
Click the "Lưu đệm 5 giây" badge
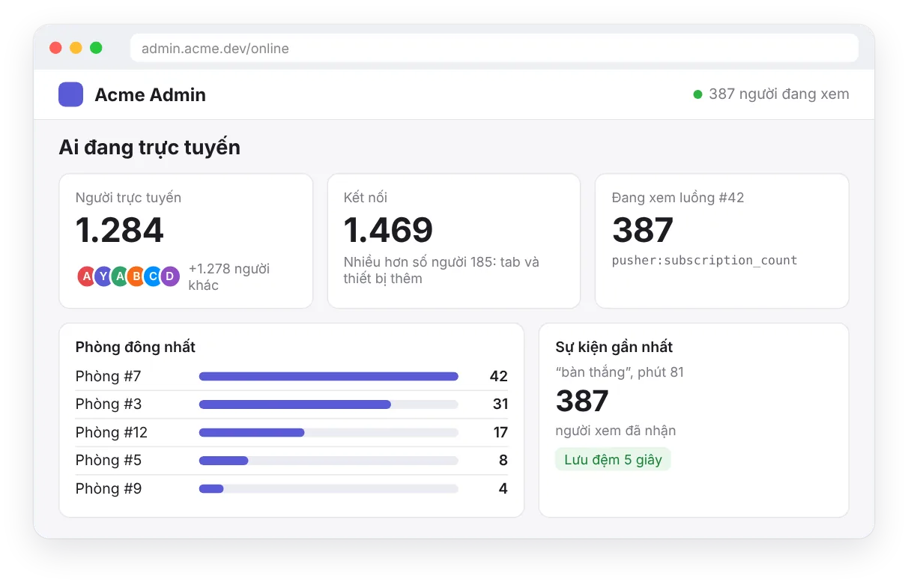point(613,459)
